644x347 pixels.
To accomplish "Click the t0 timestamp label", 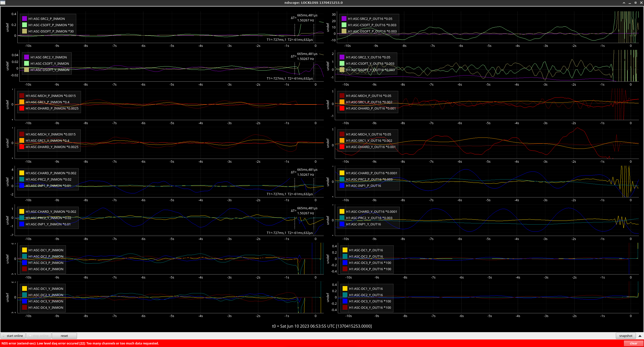I will coord(322,326).
